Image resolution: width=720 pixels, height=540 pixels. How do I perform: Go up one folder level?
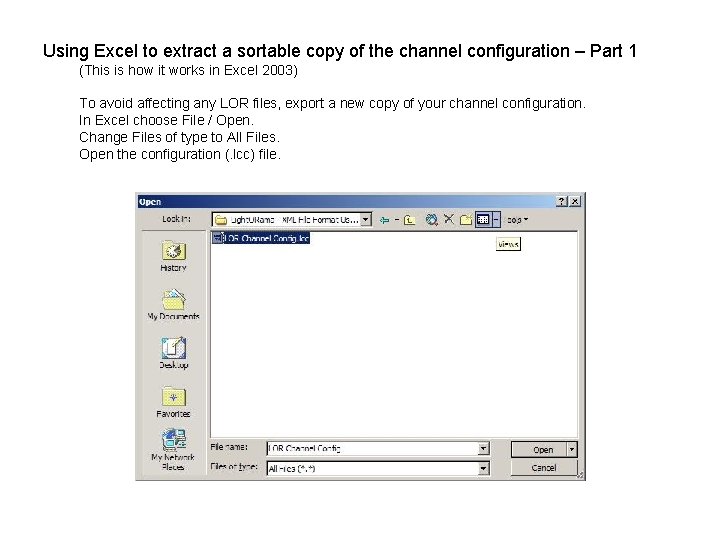409,220
